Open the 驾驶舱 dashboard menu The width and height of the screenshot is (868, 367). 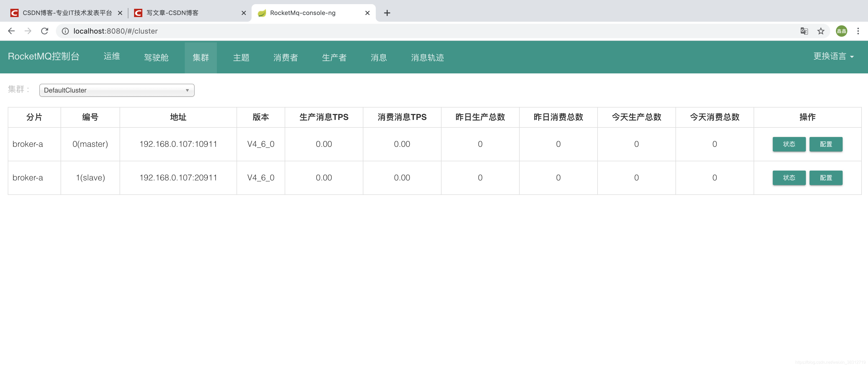[156, 58]
